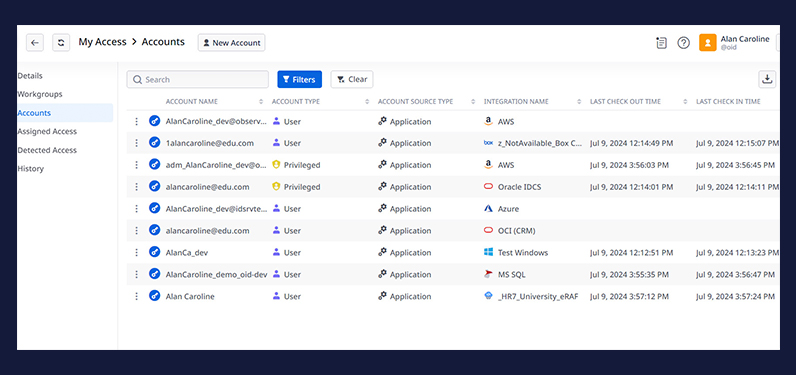
Task: Open Detected Access in sidebar
Action: click(x=47, y=150)
